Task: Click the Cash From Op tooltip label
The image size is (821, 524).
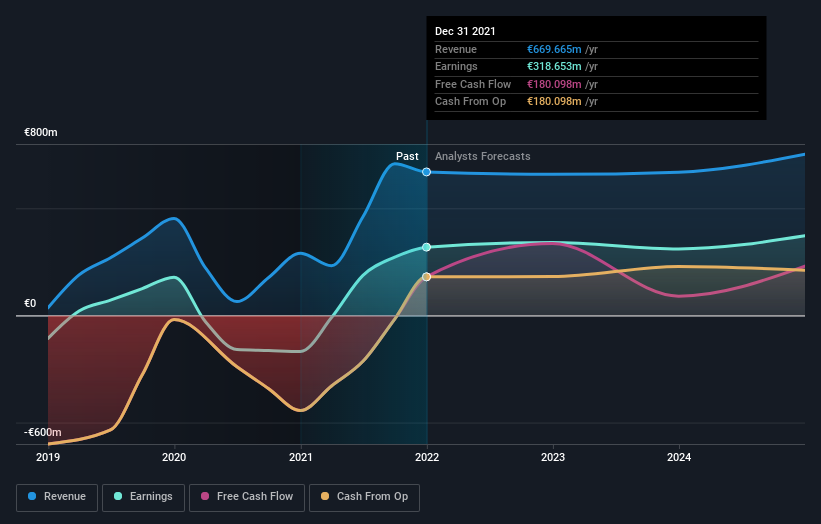Action: 470,102
